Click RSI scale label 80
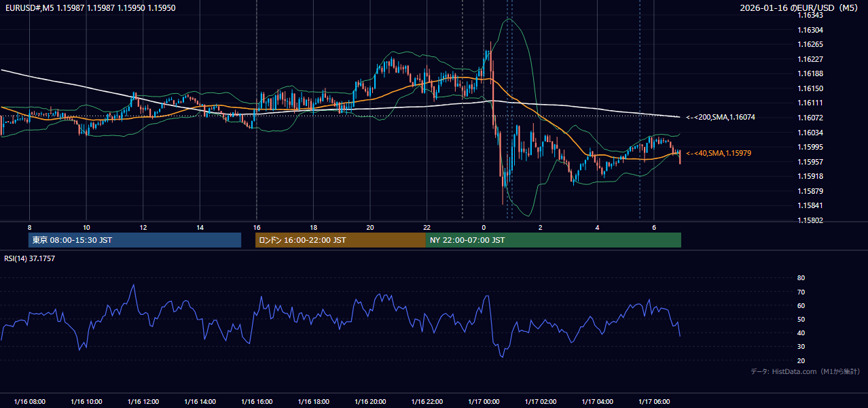This screenshot has height=408, width=868. 801,278
